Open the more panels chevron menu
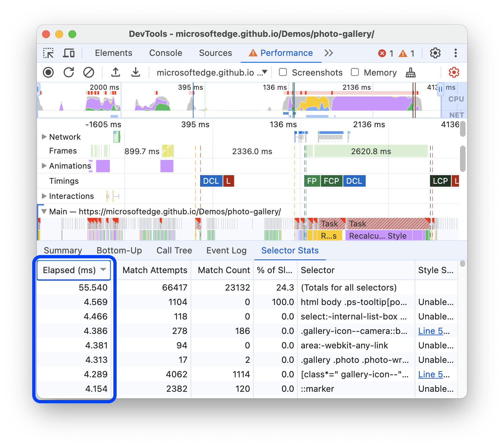This screenshot has width=504, height=447. (329, 53)
